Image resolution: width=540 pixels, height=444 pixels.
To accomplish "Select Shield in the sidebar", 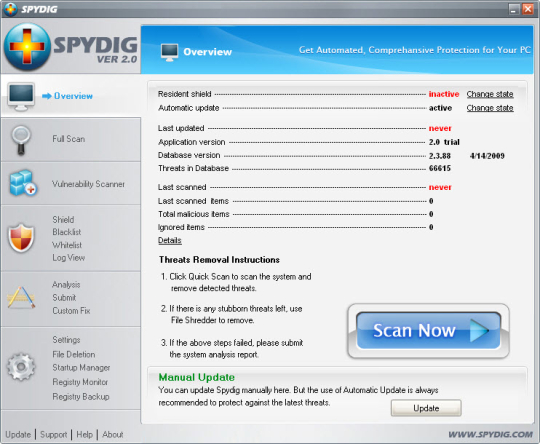I will pos(63,220).
